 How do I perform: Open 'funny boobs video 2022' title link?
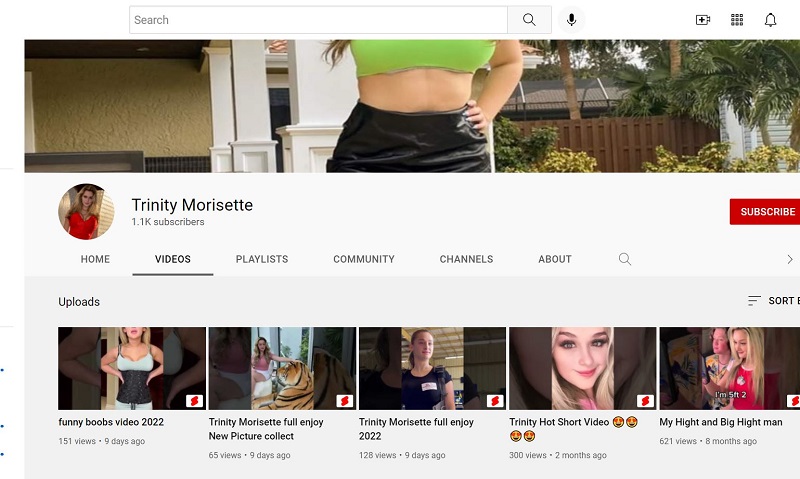click(111, 422)
